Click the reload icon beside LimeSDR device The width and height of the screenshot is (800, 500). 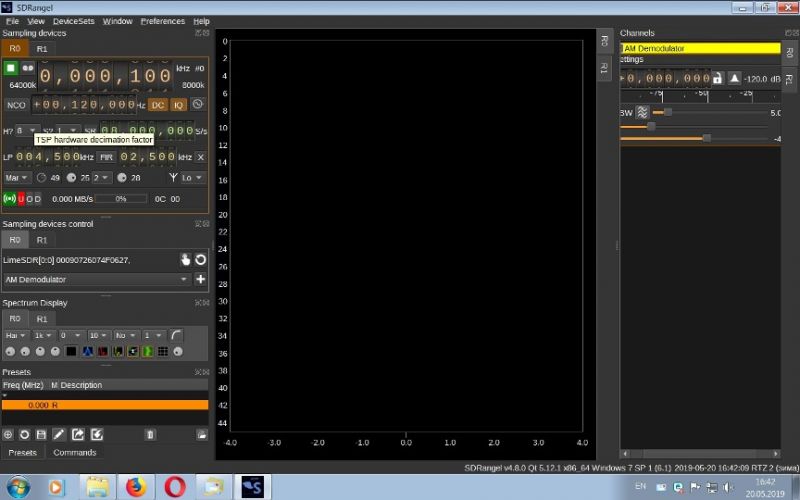(200, 259)
